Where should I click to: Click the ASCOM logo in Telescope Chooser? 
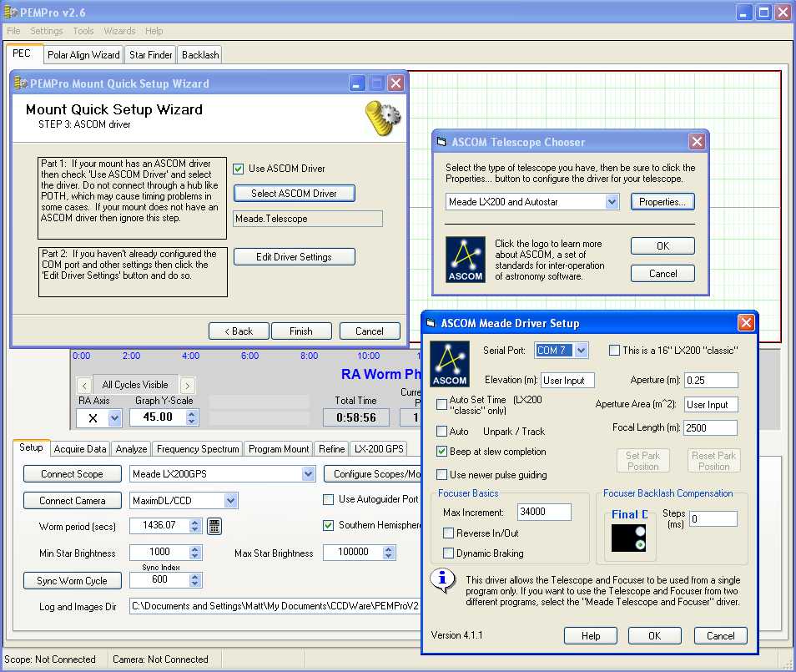465,259
